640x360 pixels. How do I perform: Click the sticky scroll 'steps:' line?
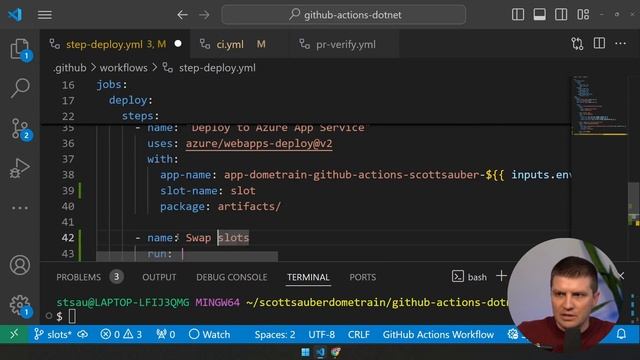(x=140, y=116)
